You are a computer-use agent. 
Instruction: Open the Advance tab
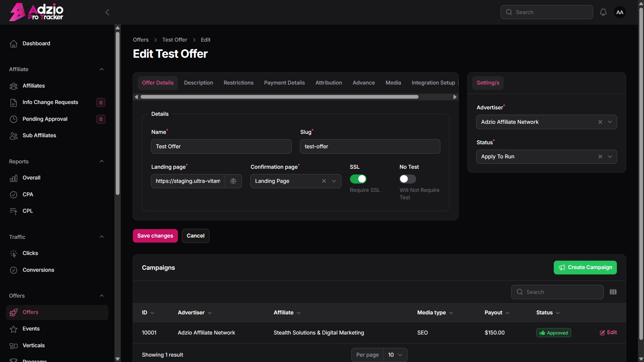click(363, 83)
